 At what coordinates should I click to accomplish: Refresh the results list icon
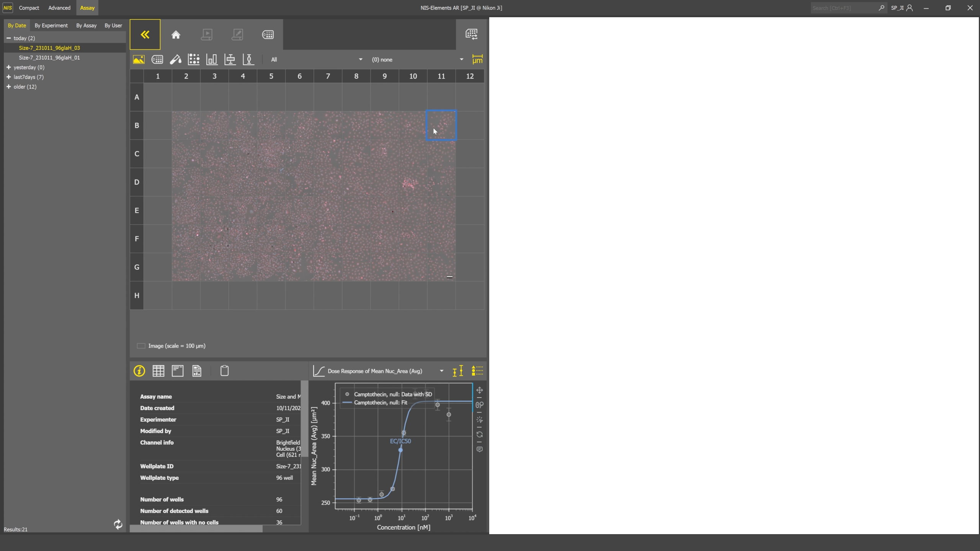[118, 524]
